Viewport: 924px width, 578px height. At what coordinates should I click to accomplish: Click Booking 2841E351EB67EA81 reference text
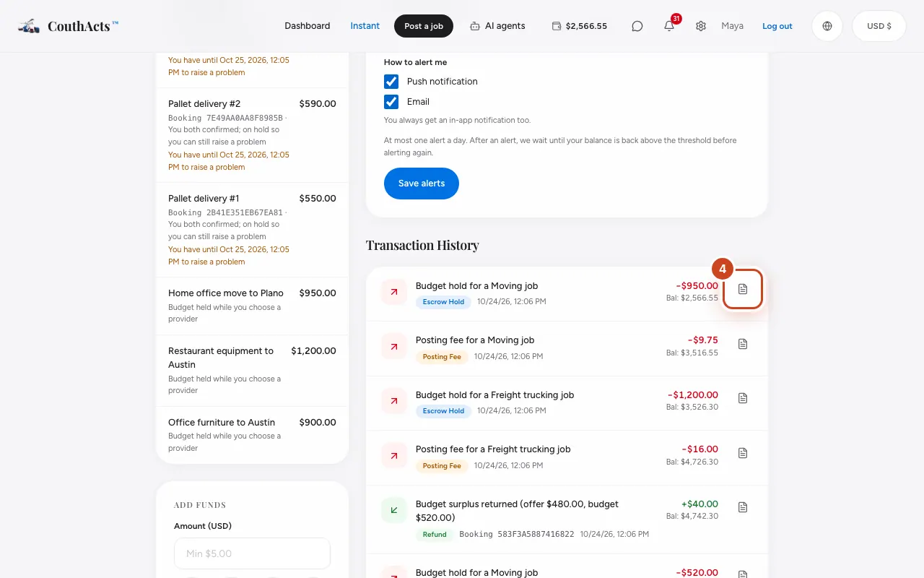coord(225,212)
